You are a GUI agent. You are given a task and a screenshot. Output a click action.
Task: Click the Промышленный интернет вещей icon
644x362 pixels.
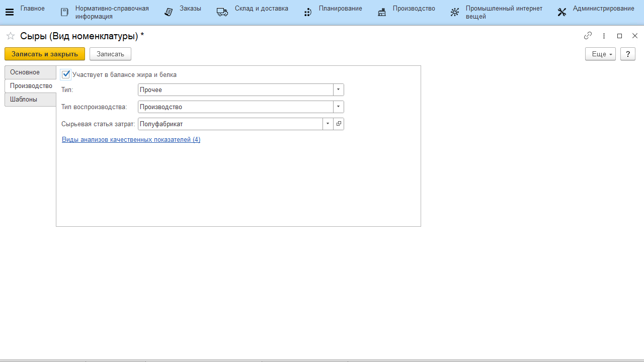point(455,12)
